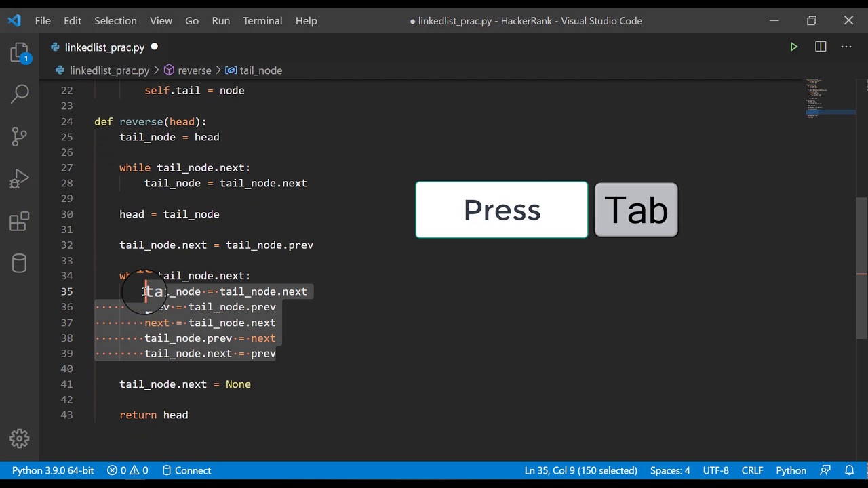Open the View menu
The width and height of the screenshot is (868, 488).
pyautogui.click(x=161, y=20)
